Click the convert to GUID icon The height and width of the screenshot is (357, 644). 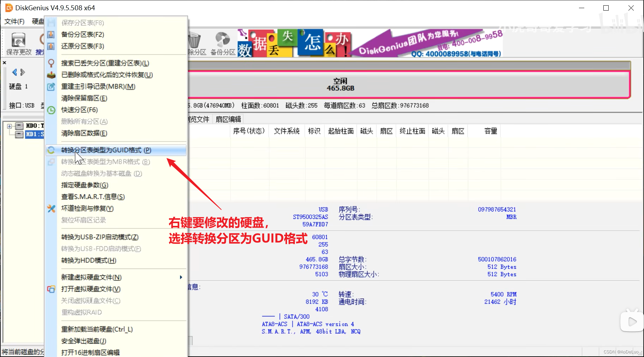click(x=51, y=150)
